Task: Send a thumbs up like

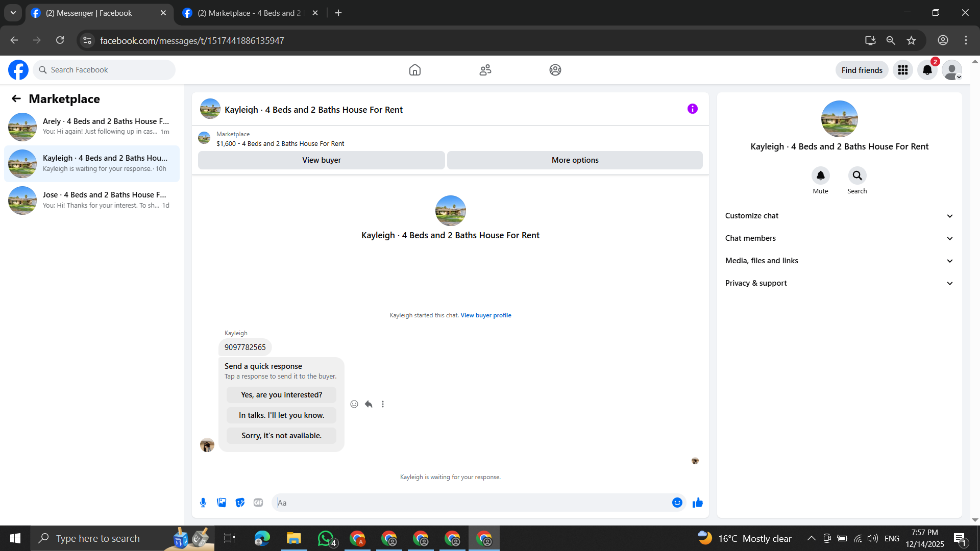Action: [697, 503]
